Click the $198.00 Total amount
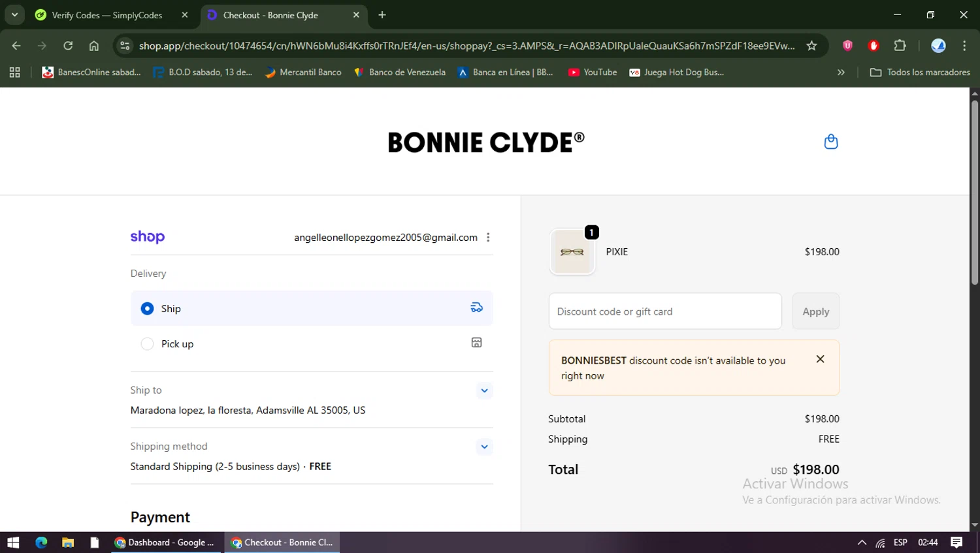Viewport: 980px width, 553px height. (816, 469)
